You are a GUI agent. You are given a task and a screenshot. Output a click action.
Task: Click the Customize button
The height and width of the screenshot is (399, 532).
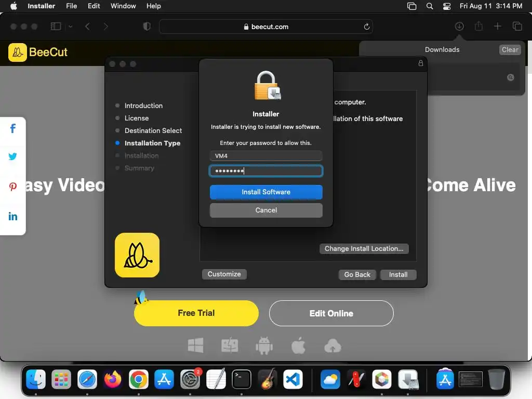pyautogui.click(x=224, y=274)
